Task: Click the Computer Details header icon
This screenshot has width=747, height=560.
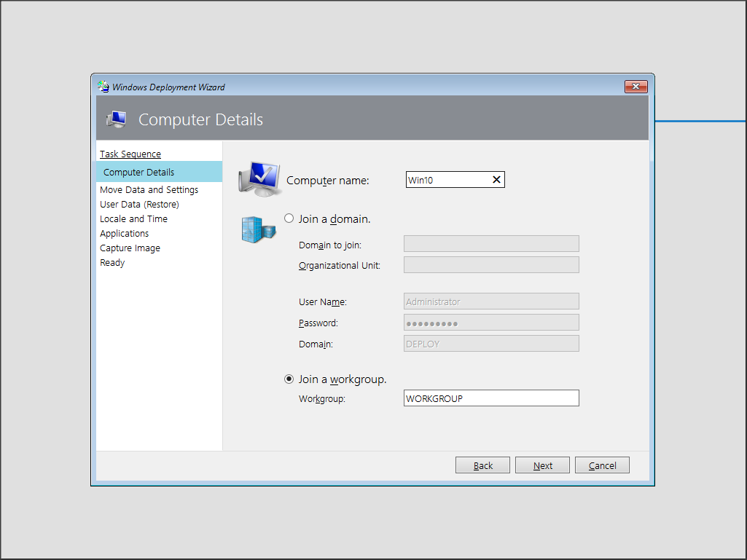Action: coord(116,119)
